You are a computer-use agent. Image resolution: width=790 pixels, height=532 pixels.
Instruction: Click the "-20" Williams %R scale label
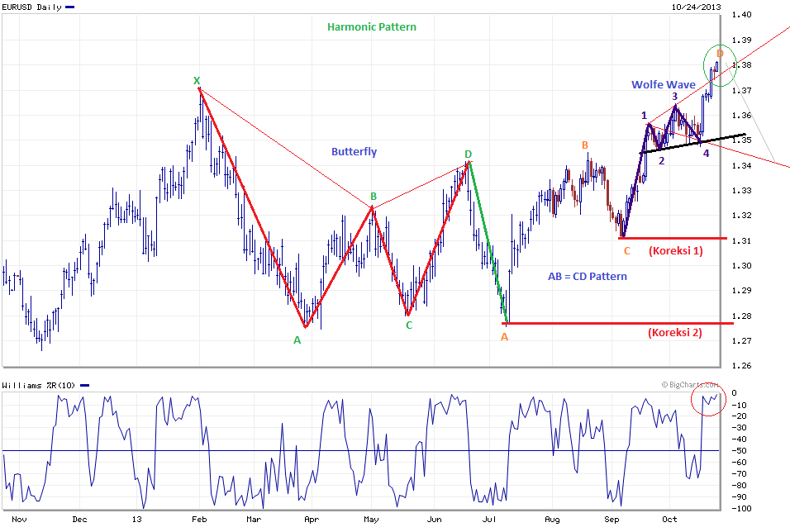pos(739,416)
